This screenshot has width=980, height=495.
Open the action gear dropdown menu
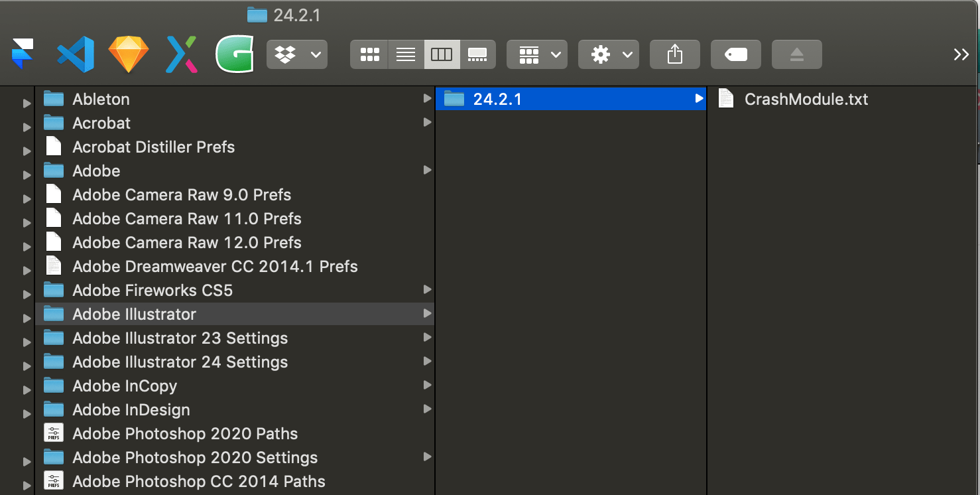(608, 54)
